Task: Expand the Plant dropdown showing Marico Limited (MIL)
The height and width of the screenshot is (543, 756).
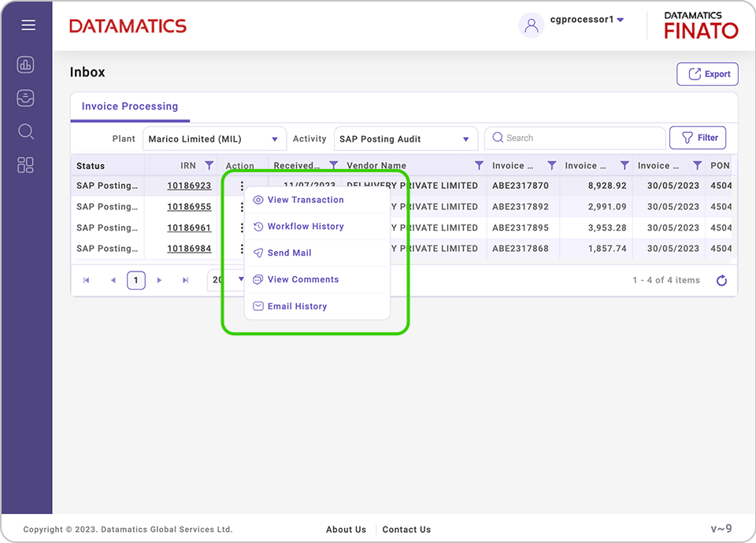Action: [x=275, y=138]
